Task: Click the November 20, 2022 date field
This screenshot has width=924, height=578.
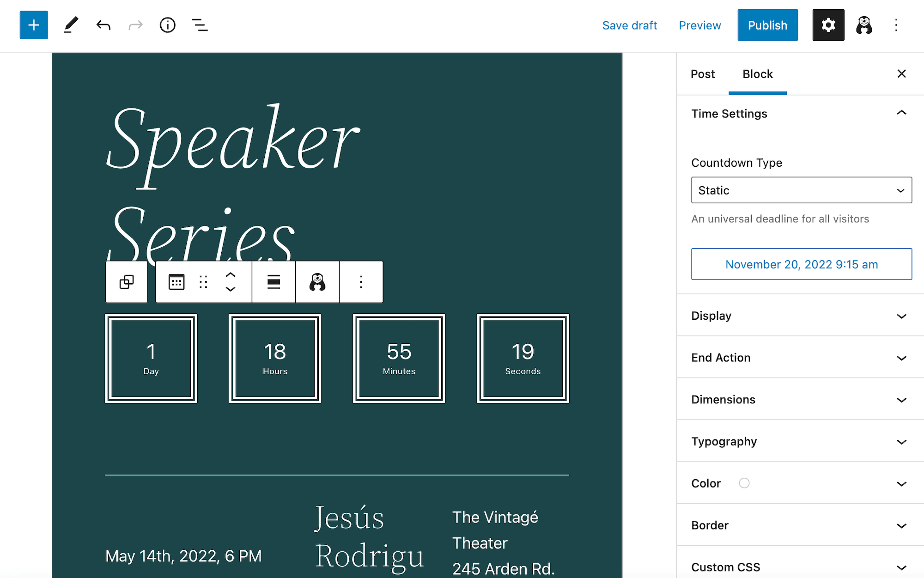Action: 801,264
